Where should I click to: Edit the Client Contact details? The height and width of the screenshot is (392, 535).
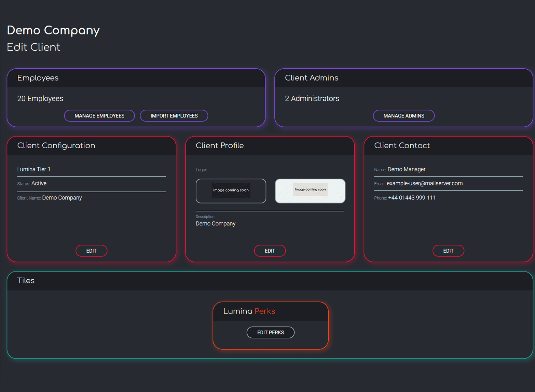click(448, 251)
